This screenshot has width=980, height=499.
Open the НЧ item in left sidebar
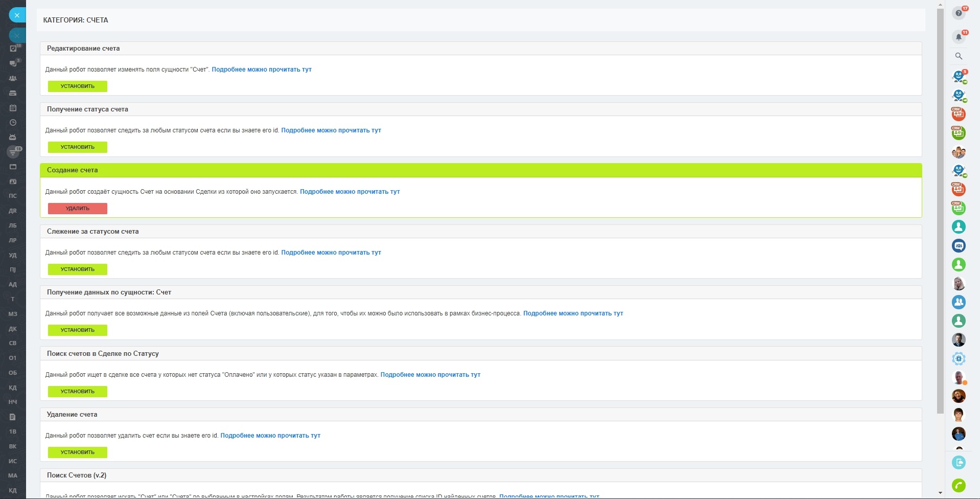pyautogui.click(x=13, y=402)
